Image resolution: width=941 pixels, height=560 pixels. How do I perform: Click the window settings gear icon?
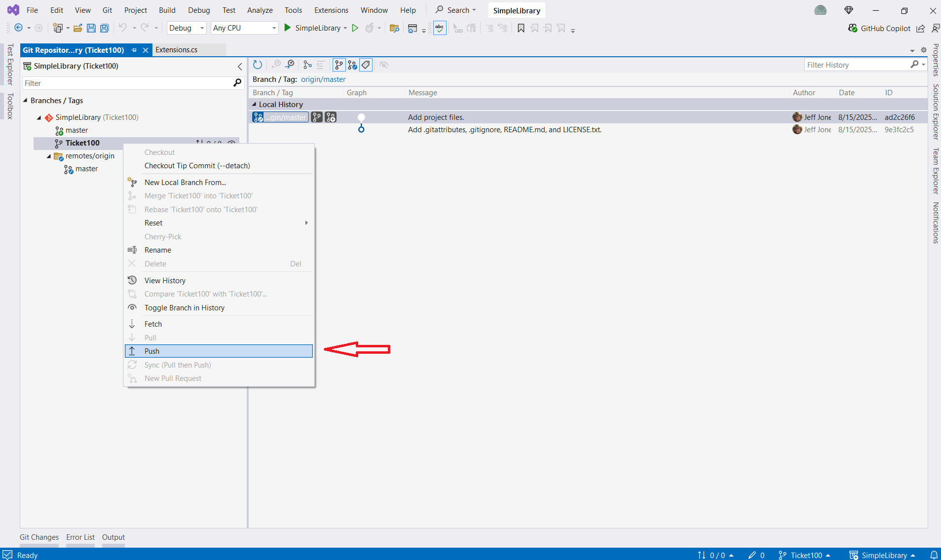(924, 50)
